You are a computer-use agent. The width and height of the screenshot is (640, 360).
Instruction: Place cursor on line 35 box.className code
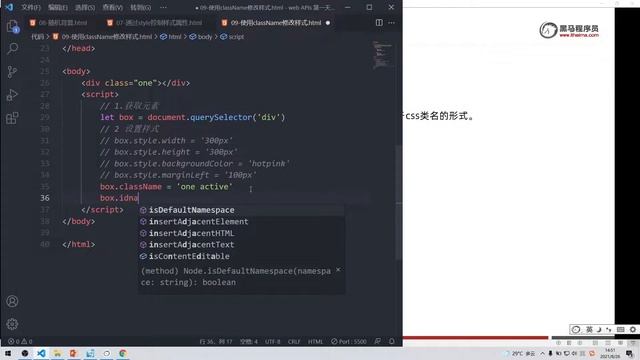pyautogui.click(x=166, y=187)
